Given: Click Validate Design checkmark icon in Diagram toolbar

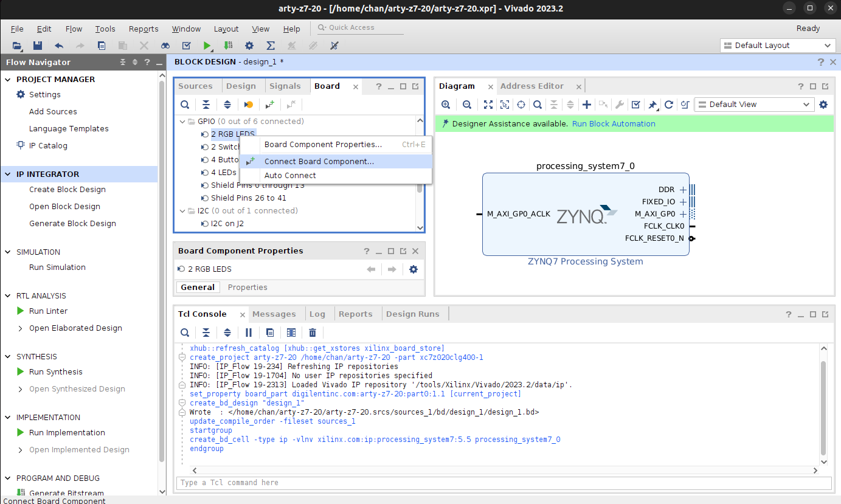Looking at the screenshot, I should pos(635,105).
